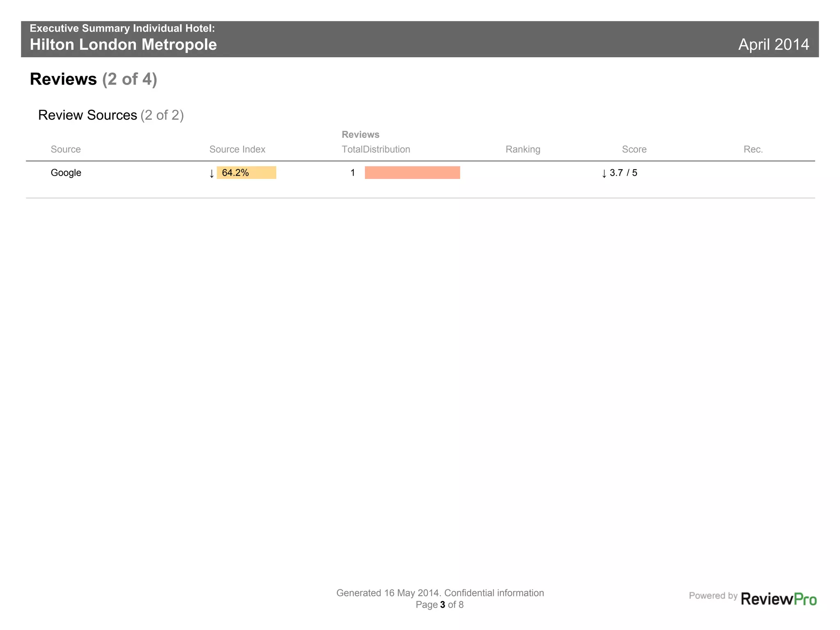Click the Hilton London Metropole title
This screenshot has height=630, width=840.
[123, 45]
